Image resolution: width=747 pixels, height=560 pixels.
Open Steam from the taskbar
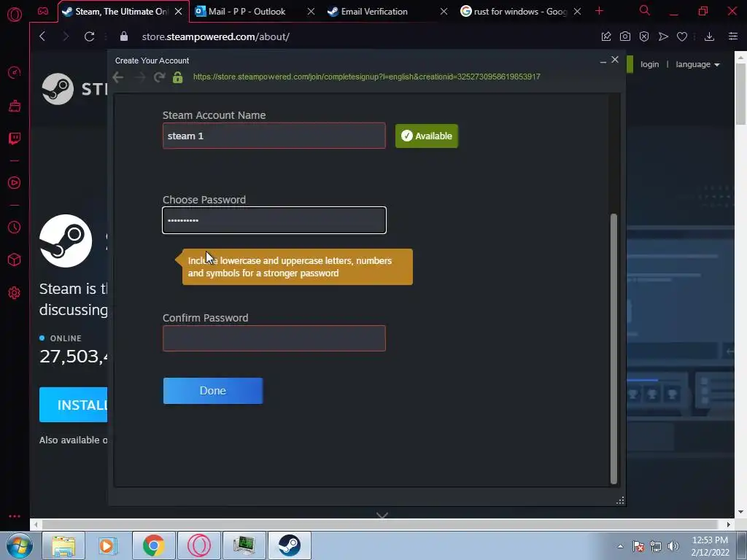tap(289, 545)
